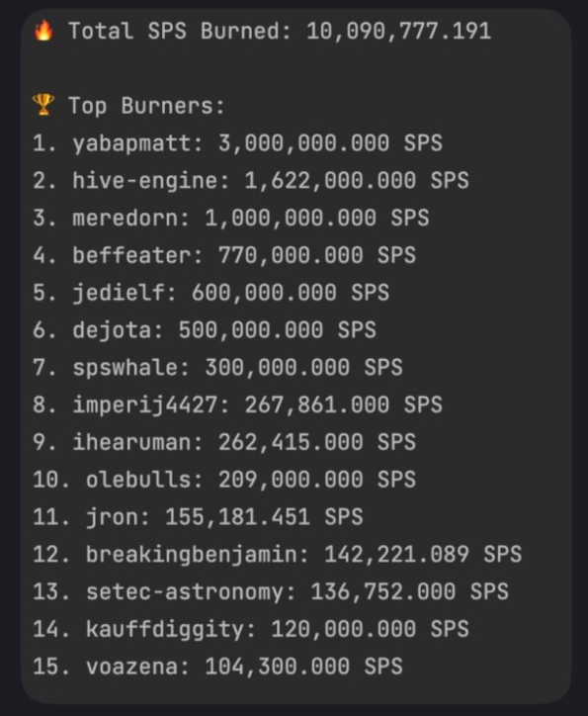The width and height of the screenshot is (588, 716).
Task: Select the breakingbenjamin row
Action: click(278, 555)
